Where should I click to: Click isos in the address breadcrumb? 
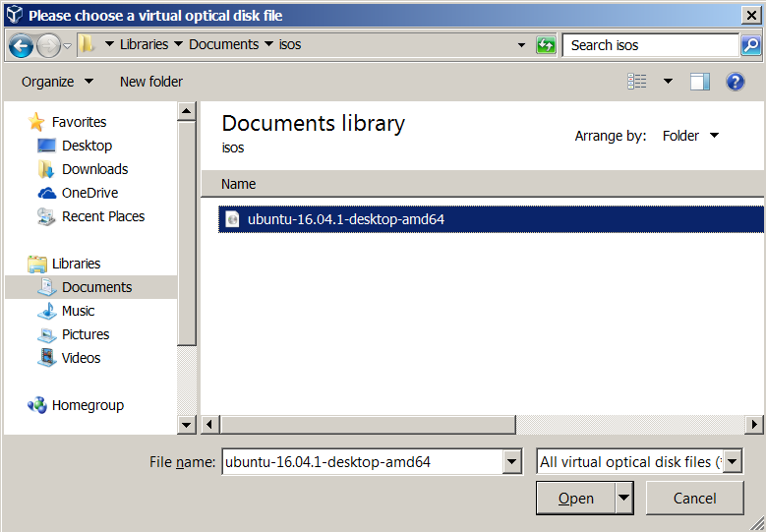click(290, 44)
